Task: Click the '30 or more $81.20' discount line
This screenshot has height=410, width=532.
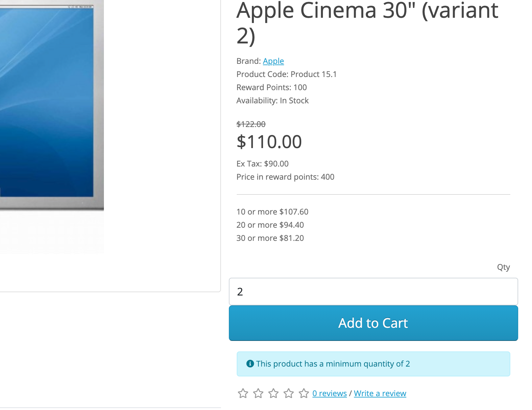Action: (270, 238)
